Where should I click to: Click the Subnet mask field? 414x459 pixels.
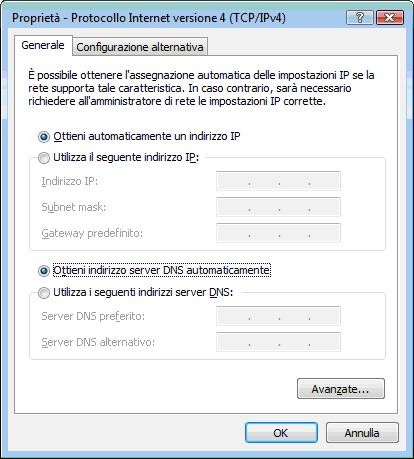[x=278, y=207]
